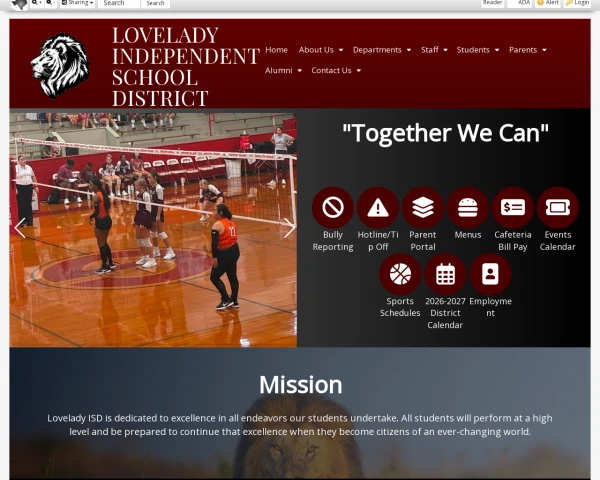The height and width of the screenshot is (480, 600).
Task: Expand the Students menu
Action: (x=478, y=50)
